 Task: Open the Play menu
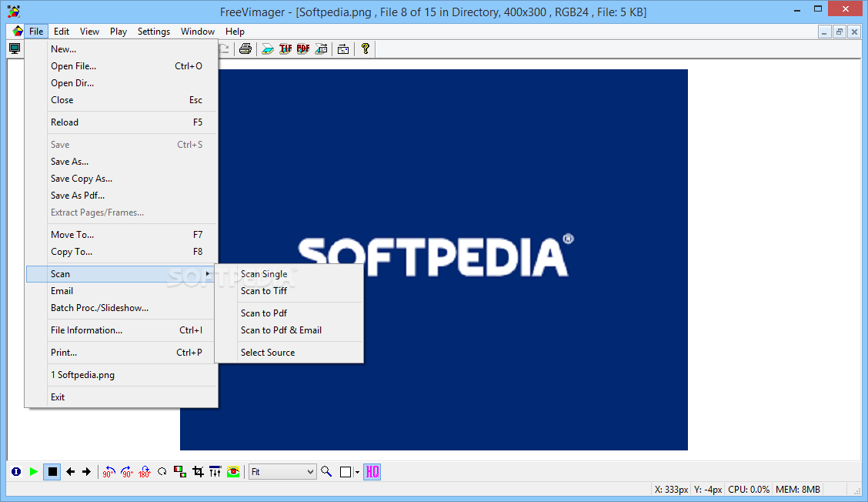pos(118,32)
